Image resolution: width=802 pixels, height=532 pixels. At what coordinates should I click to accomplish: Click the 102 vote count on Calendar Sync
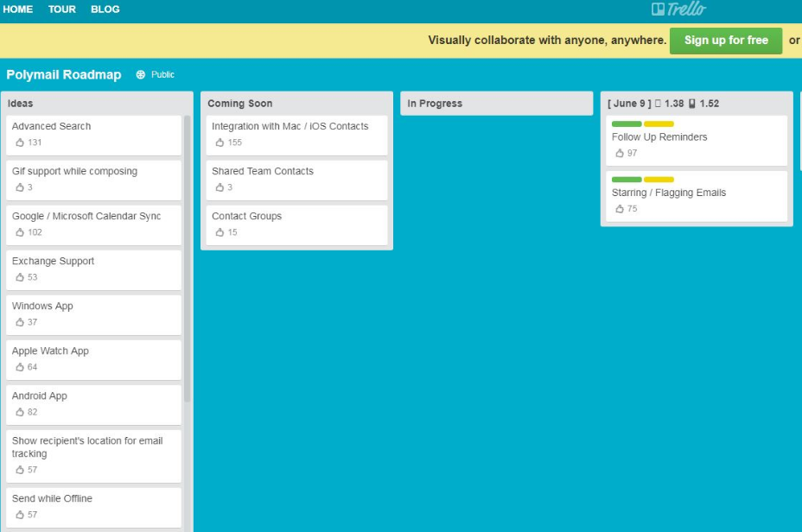click(35, 232)
